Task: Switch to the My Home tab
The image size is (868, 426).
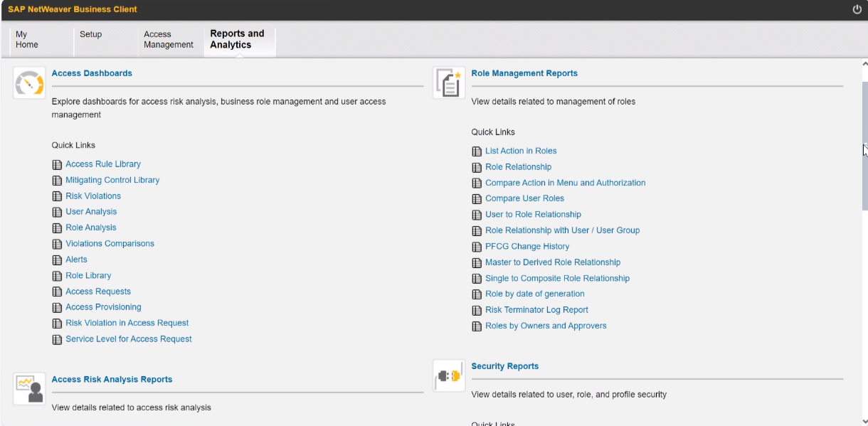Action: point(27,39)
